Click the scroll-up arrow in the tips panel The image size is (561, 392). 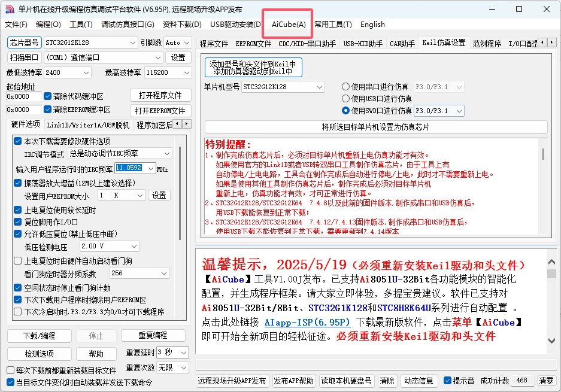point(551,262)
